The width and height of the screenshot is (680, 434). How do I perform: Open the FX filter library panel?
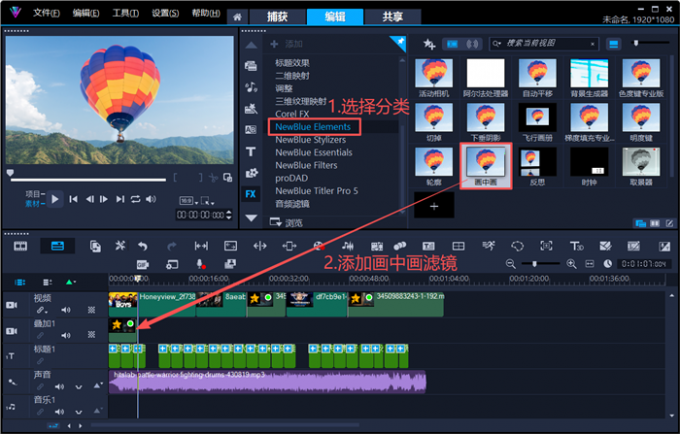[x=251, y=194]
